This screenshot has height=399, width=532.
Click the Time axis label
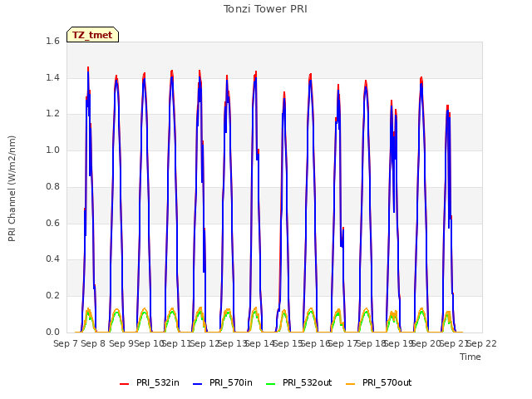click(470, 357)
